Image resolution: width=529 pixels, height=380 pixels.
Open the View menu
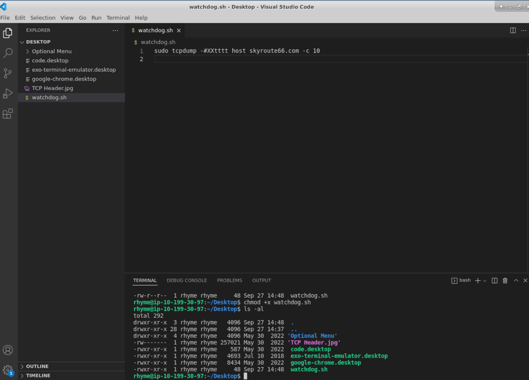67,18
